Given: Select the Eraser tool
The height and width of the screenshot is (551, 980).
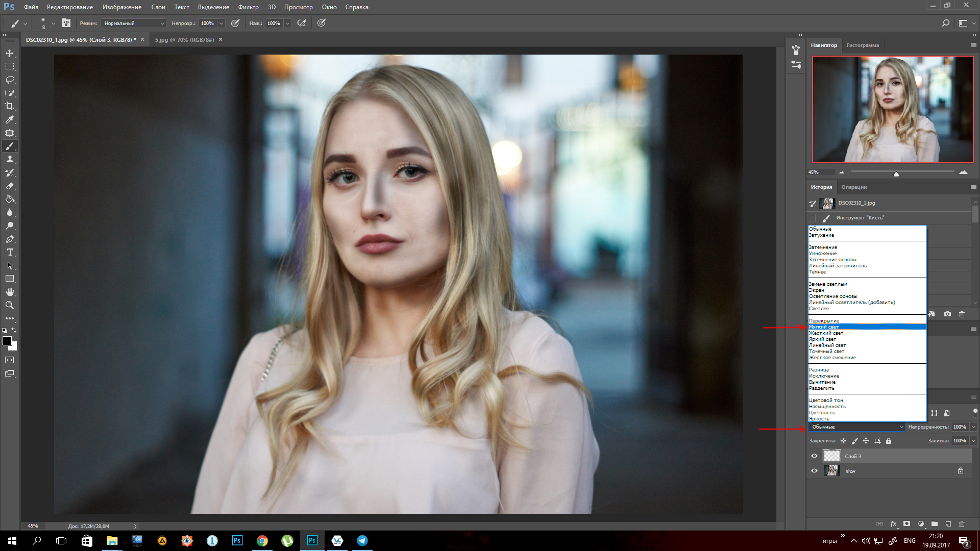Looking at the screenshot, I should [10, 186].
